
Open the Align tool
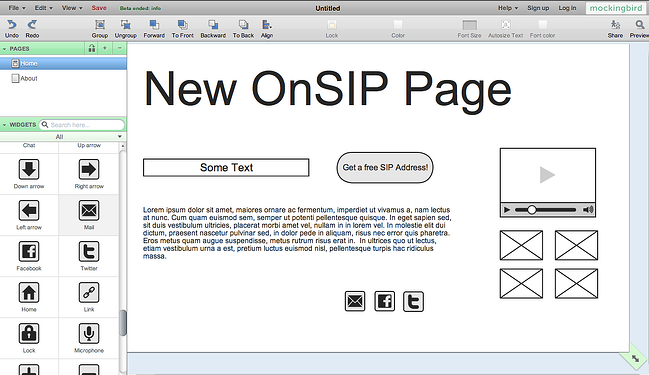coord(267,24)
